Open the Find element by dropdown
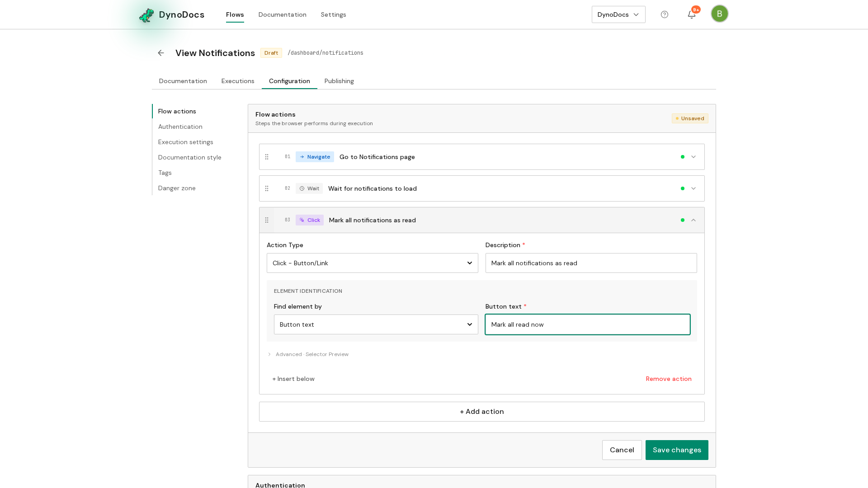The height and width of the screenshot is (488, 868). tap(376, 324)
